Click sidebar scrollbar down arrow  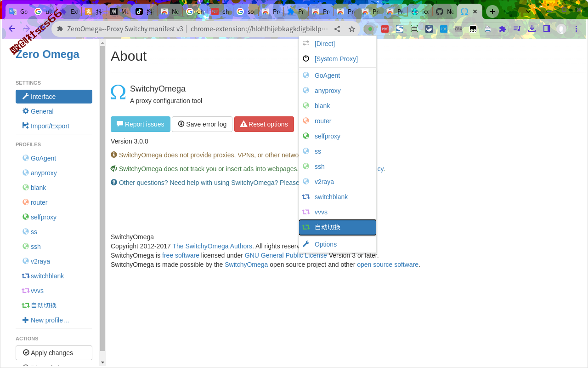103,362
